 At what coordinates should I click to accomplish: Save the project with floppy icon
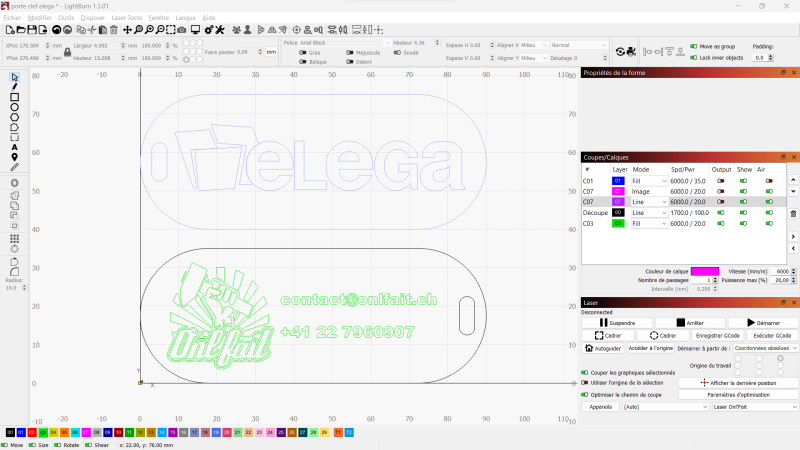point(32,30)
